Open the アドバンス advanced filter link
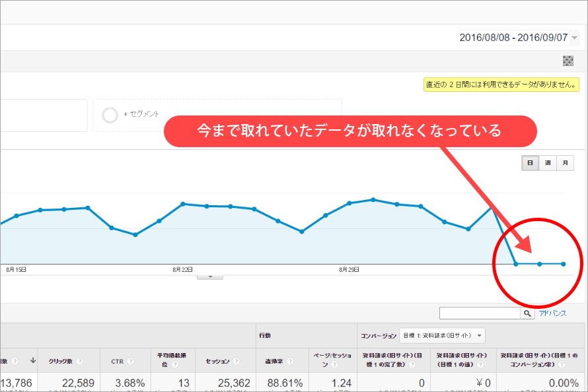The image size is (588, 392). pos(553,313)
